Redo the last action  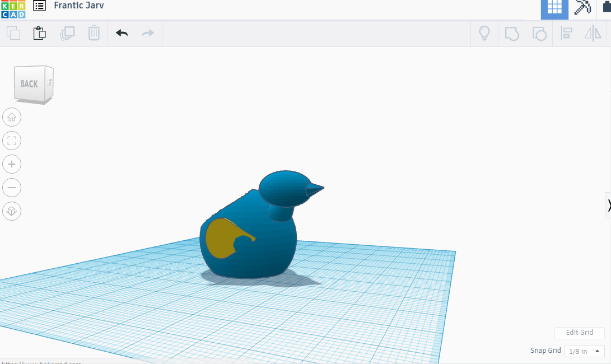(148, 33)
